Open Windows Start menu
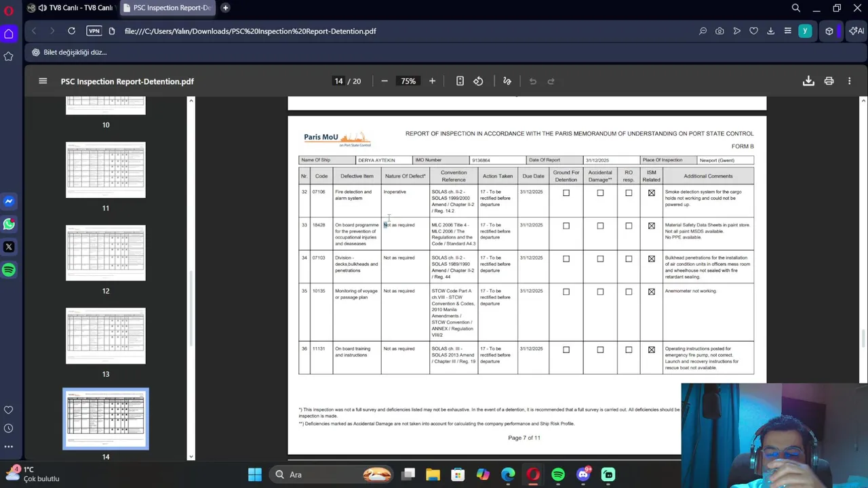Image resolution: width=868 pixels, height=488 pixels. point(255,474)
